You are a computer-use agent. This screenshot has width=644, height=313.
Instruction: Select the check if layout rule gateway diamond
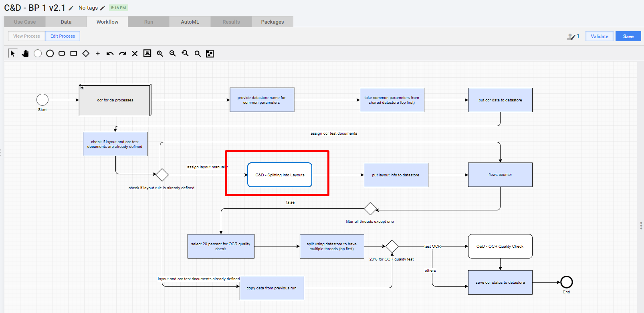[162, 175]
